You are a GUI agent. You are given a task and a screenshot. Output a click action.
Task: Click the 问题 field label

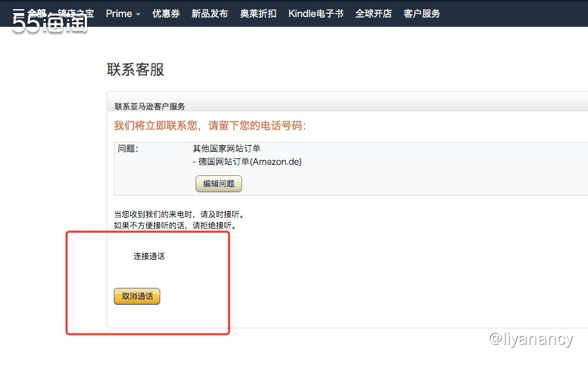click(x=128, y=149)
